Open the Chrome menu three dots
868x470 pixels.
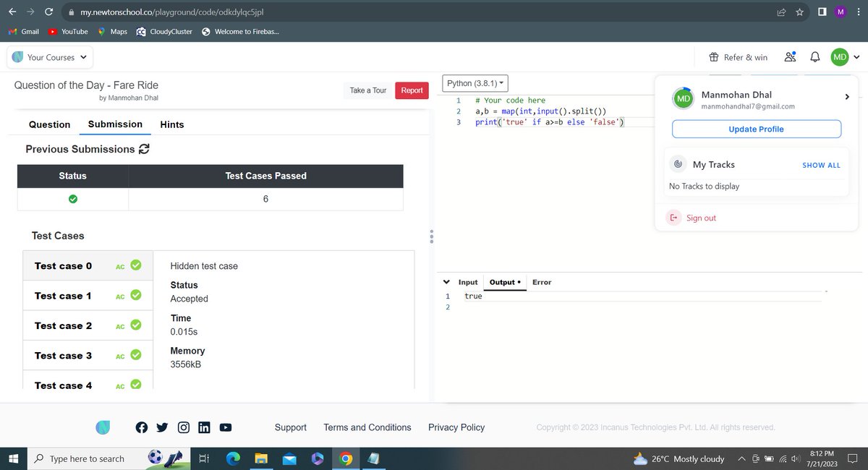point(857,12)
